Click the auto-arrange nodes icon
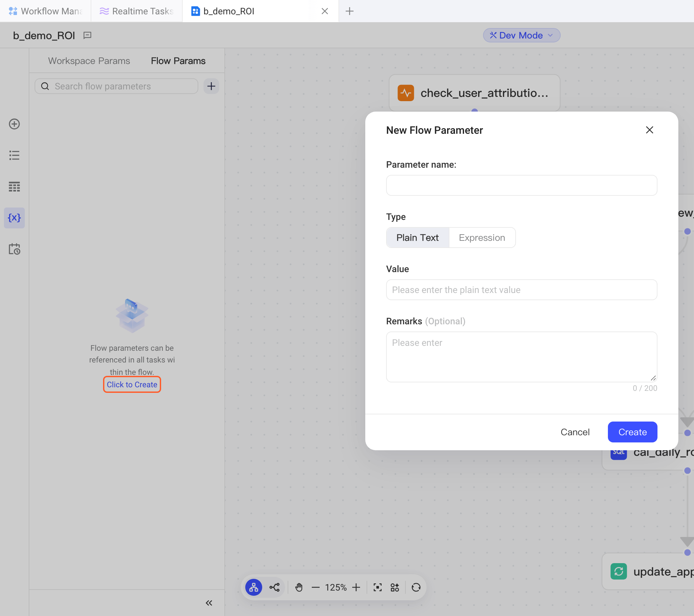This screenshot has width=694, height=616. click(395, 587)
